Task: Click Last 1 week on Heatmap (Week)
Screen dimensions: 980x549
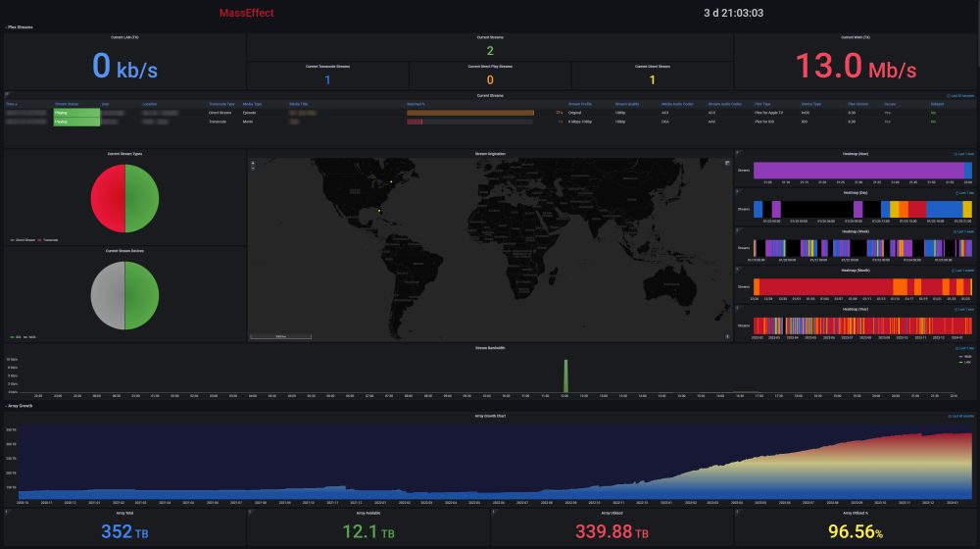Action: [963, 231]
